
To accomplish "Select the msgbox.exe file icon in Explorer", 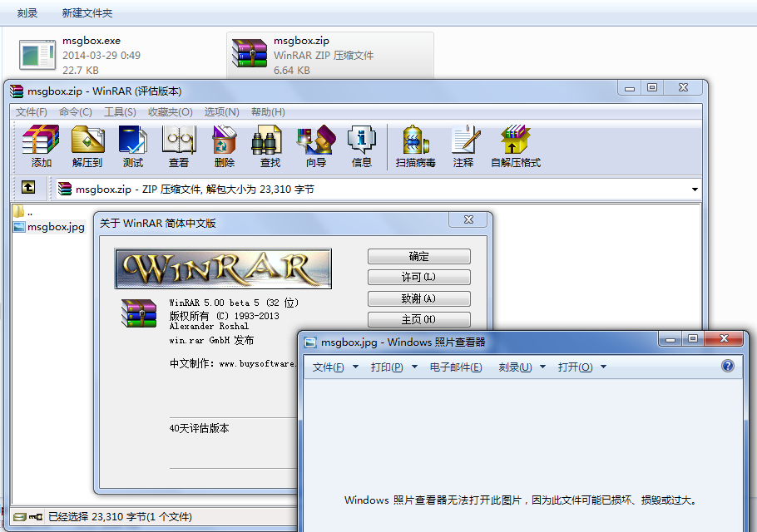I will [x=37, y=55].
